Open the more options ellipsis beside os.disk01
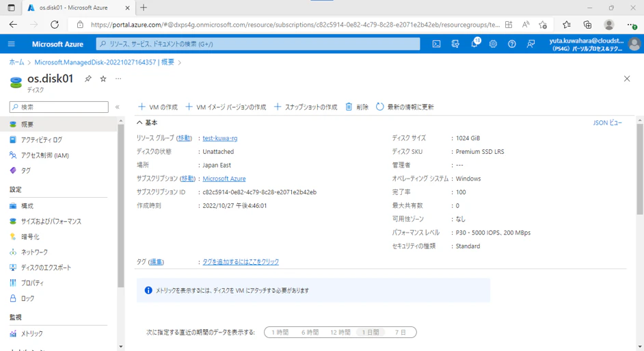The image size is (644, 351). (118, 79)
